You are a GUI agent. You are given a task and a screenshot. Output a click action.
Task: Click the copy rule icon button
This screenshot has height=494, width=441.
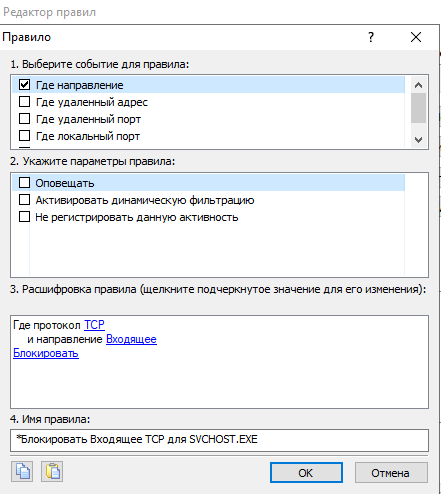(x=22, y=471)
